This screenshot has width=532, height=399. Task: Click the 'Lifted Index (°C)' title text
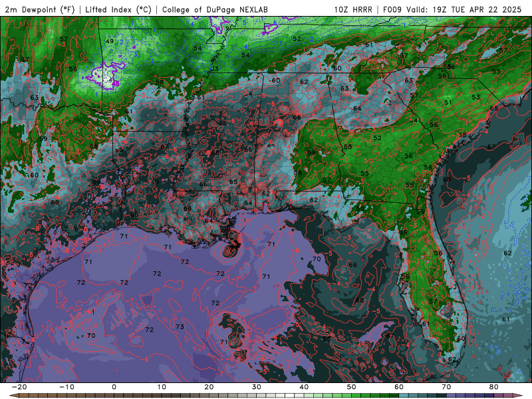(x=118, y=9)
